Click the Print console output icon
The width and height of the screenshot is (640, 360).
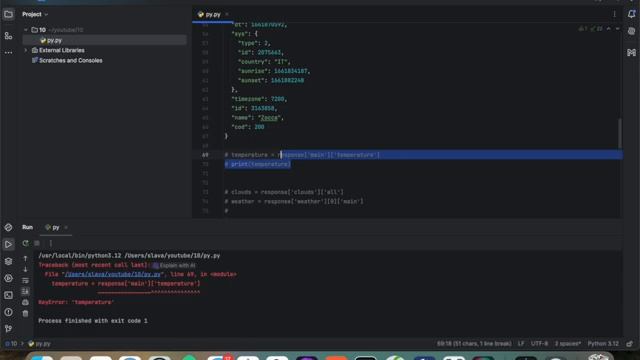tap(25, 302)
